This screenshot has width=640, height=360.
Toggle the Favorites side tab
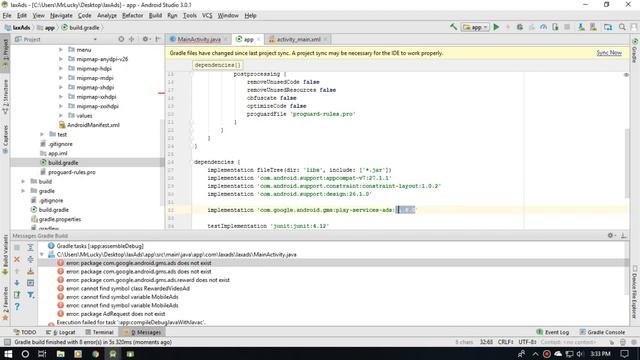tap(5, 304)
